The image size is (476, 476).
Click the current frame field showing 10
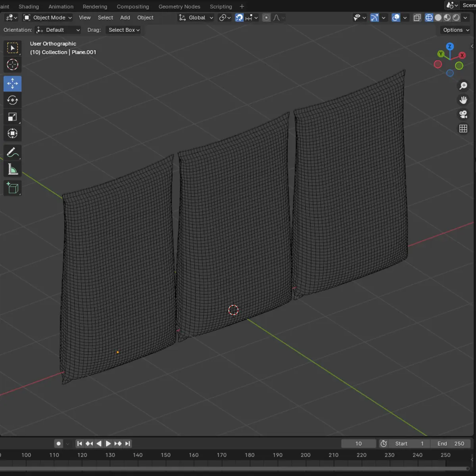point(359,443)
